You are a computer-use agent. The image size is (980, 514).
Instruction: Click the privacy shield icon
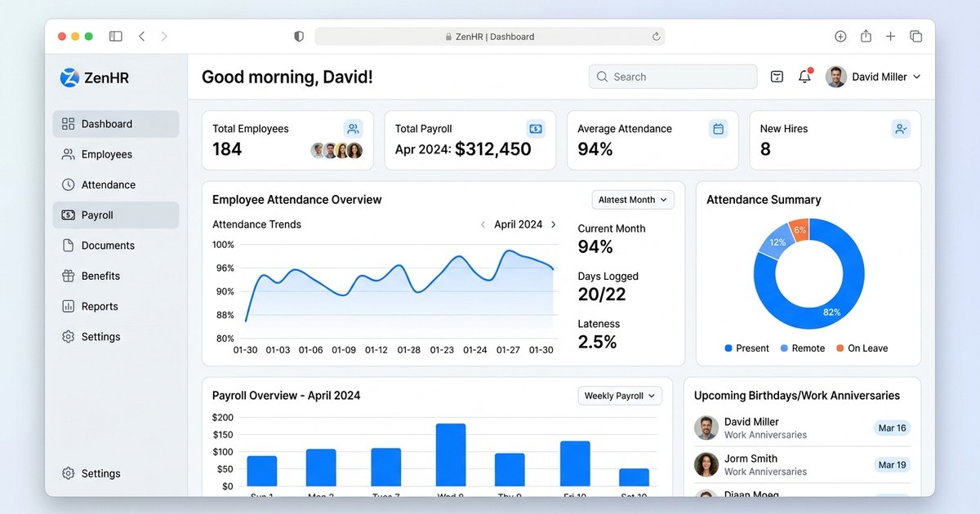tap(299, 37)
